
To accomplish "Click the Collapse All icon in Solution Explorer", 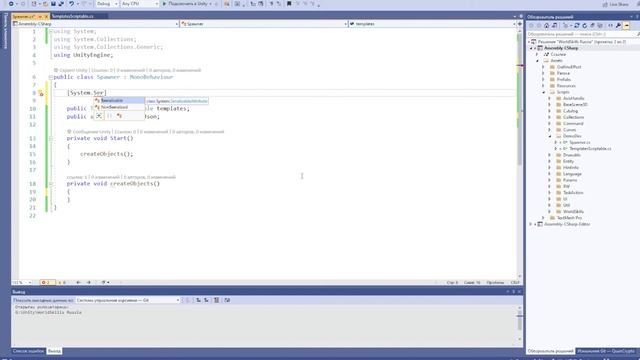I will coord(592,25).
